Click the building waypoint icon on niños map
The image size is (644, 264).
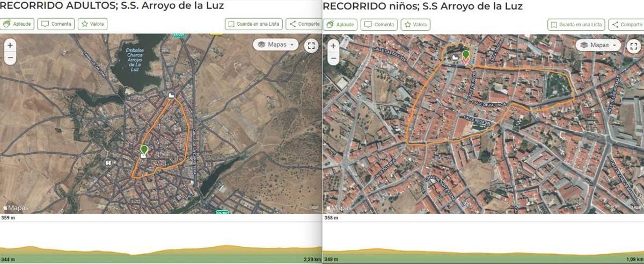(455, 57)
